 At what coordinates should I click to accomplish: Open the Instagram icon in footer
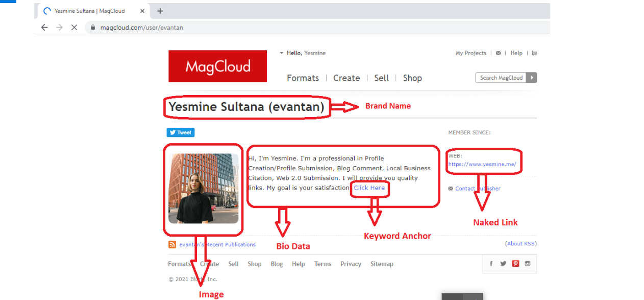[528, 264]
